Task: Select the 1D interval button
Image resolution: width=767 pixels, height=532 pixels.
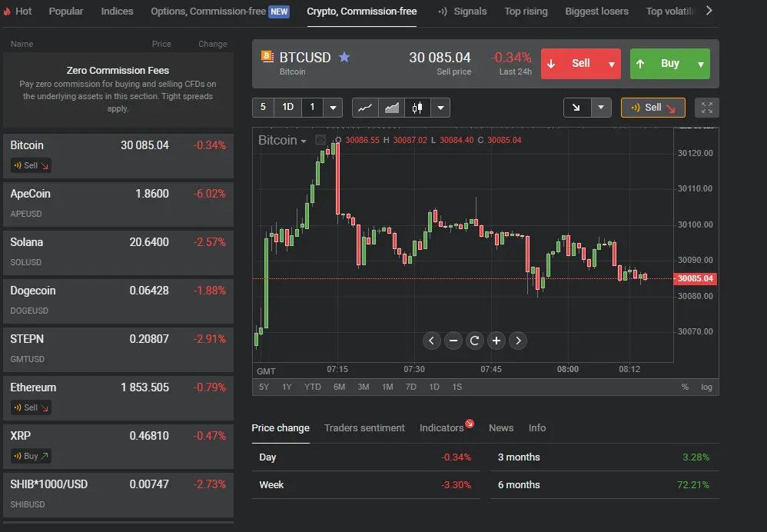Action: pyautogui.click(x=287, y=107)
